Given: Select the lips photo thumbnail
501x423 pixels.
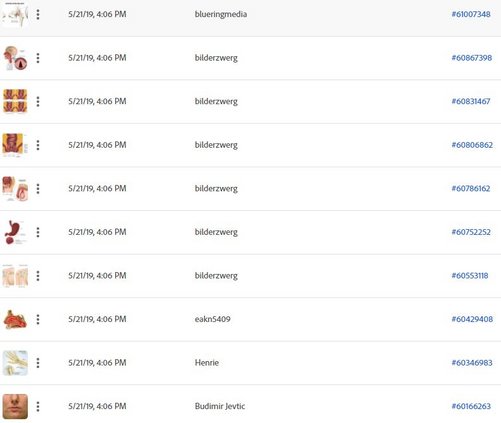Looking at the screenshot, I should point(15,406).
